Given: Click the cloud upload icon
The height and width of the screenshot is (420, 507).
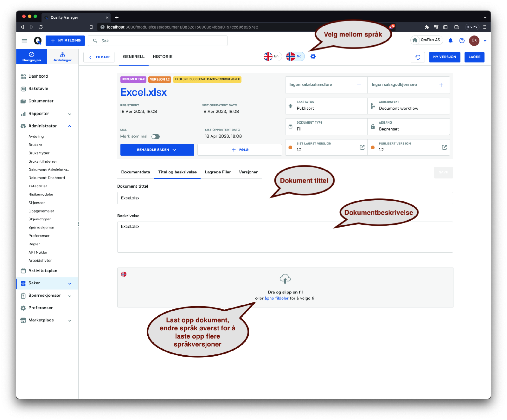Looking at the screenshot, I should [x=285, y=279].
